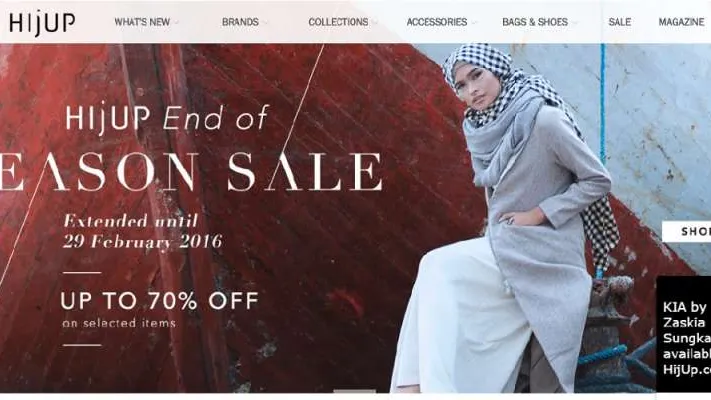This screenshot has height=400, width=711.
Task: Click the Extended until 29 February 2016 text
Action: 142,231
